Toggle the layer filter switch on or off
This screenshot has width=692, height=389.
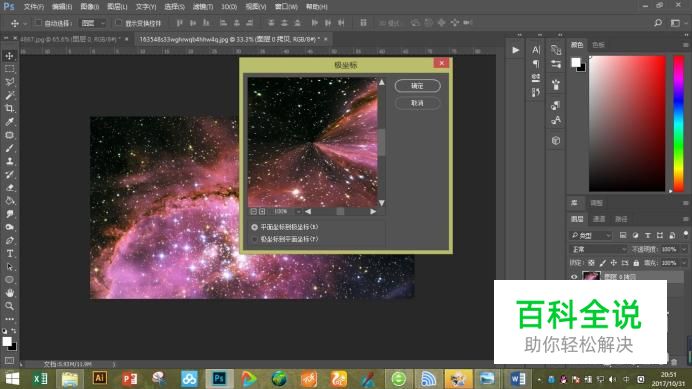click(x=685, y=234)
